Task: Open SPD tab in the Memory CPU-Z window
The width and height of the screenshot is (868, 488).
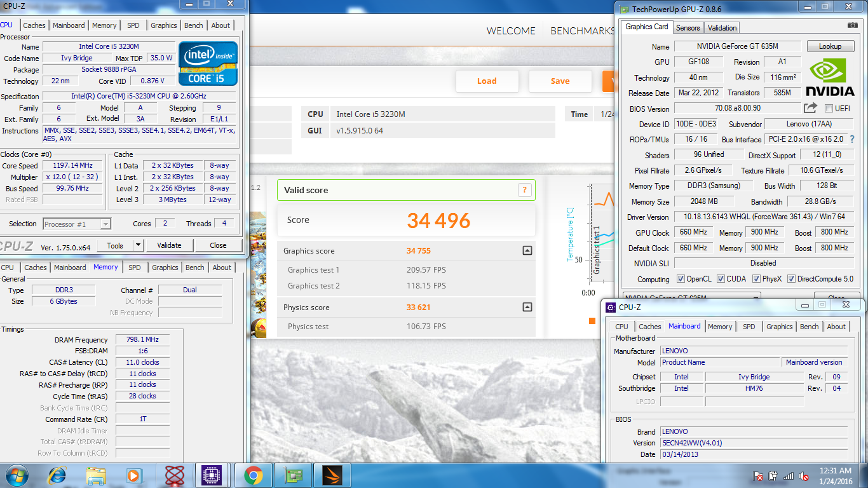Action: click(135, 268)
